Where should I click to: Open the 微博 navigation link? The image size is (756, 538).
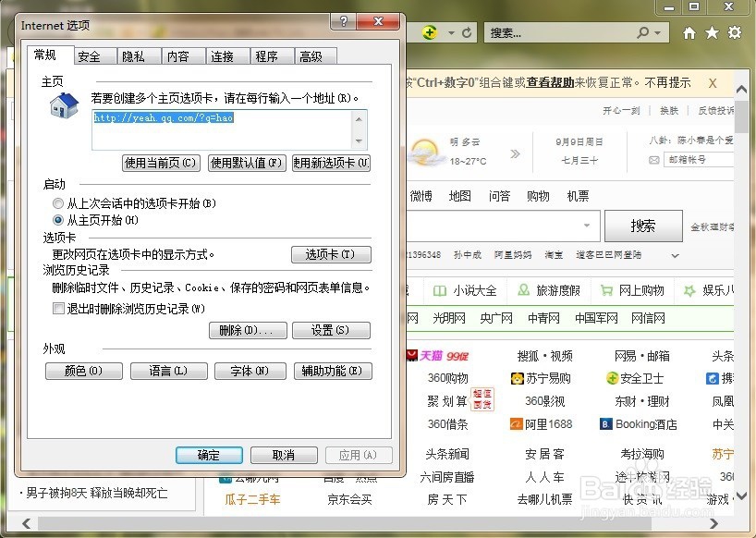[x=421, y=196]
